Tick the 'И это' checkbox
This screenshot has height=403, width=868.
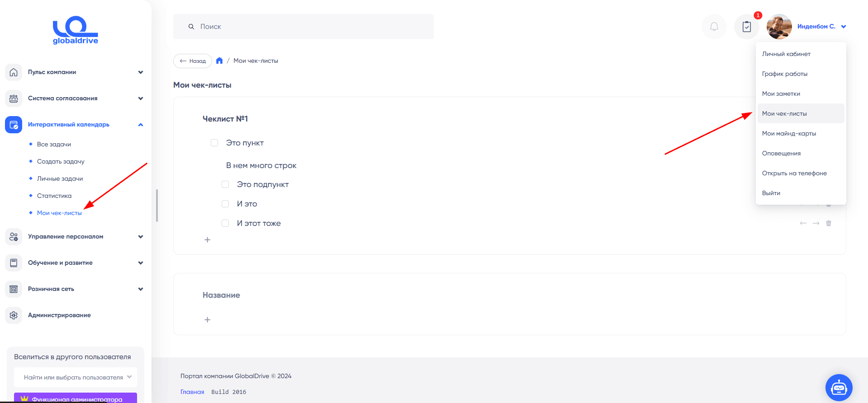(225, 204)
